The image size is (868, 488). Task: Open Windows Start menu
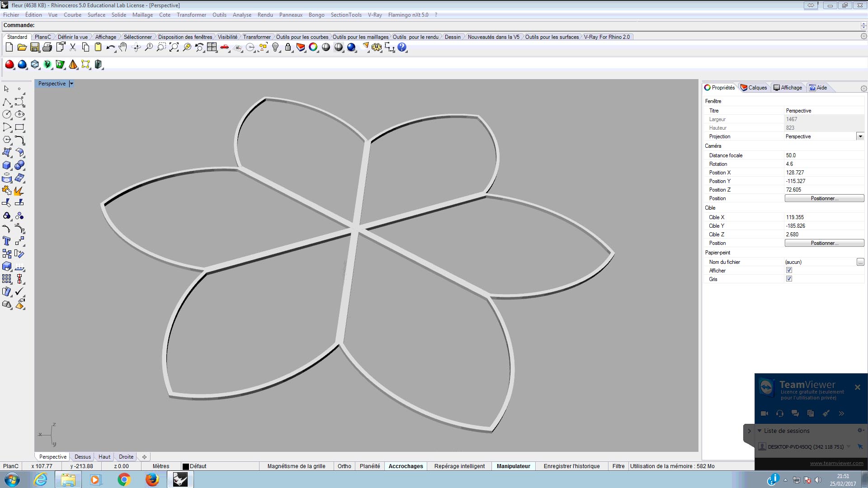click(12, 479)
